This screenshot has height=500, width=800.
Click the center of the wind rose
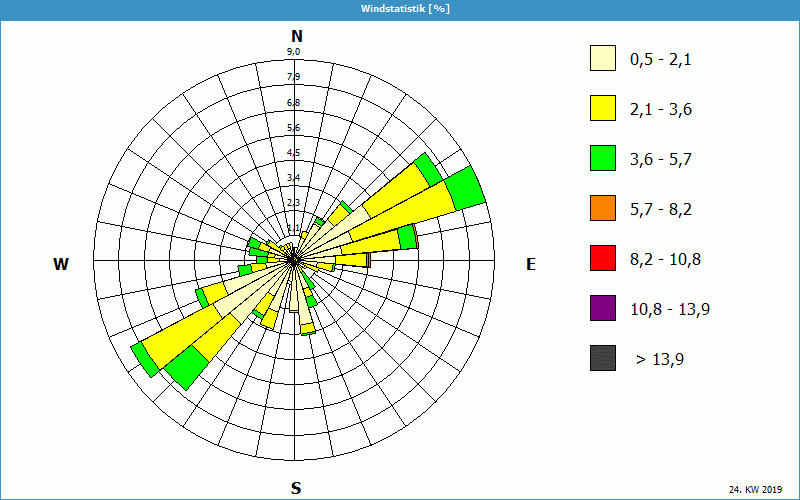pos(294,258)
